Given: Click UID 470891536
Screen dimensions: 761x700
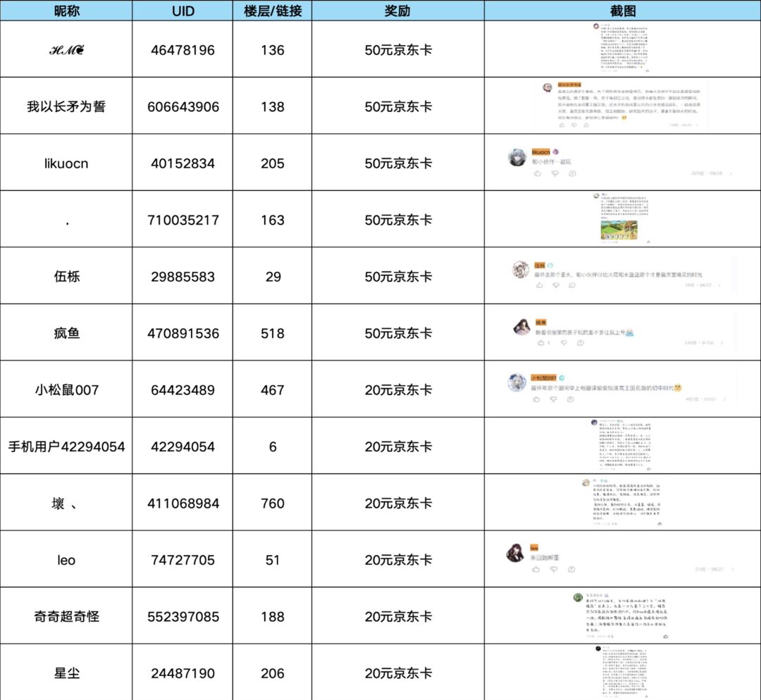Looking at the screenshot, I should coord(183,334).
